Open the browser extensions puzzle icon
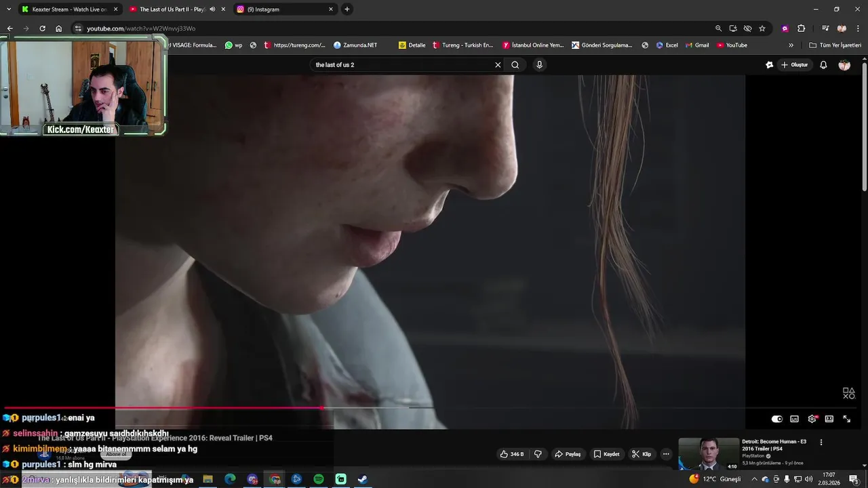 click(801, 28)
